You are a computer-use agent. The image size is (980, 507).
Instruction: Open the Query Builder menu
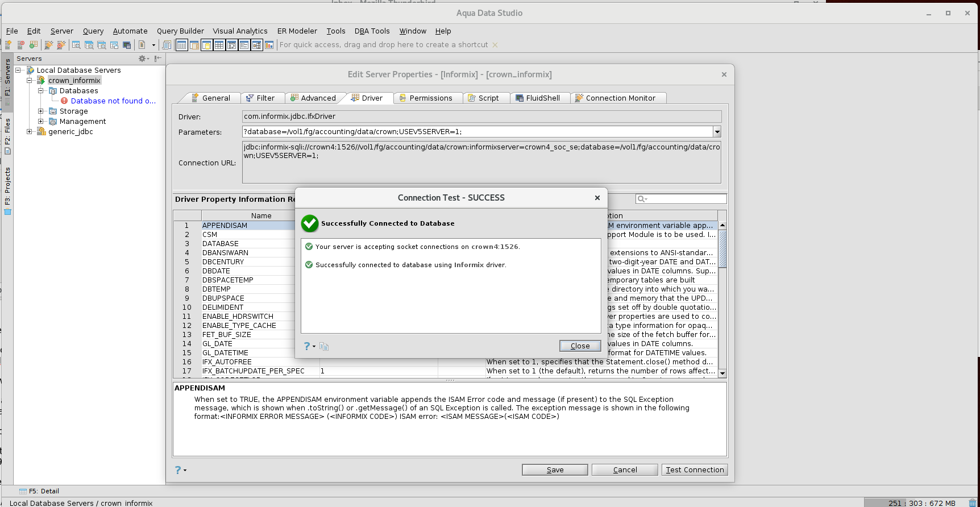[180, 31]
